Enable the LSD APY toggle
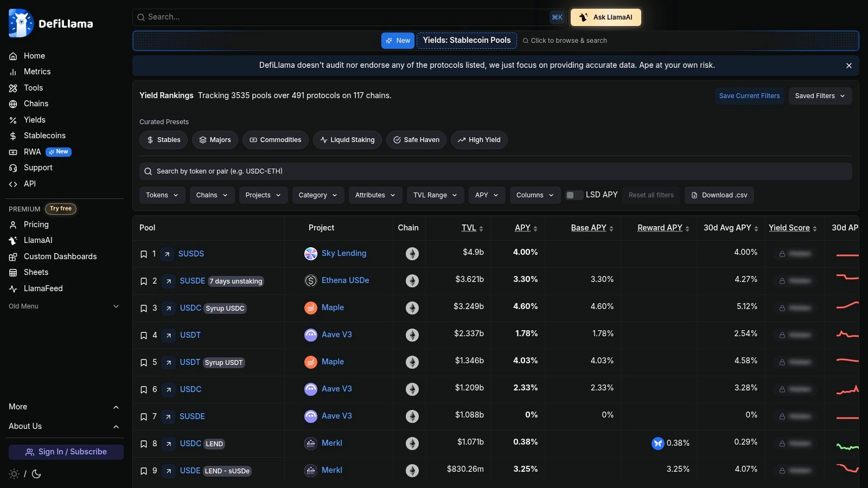The width and height of the screenshot is (868, 488). tap(573, 195)
